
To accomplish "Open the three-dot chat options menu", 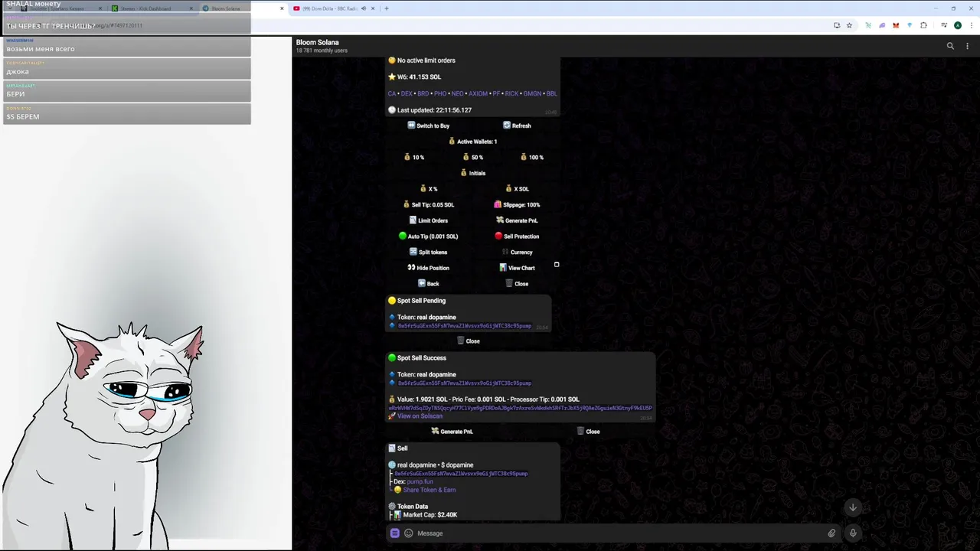I will [968, 46].
